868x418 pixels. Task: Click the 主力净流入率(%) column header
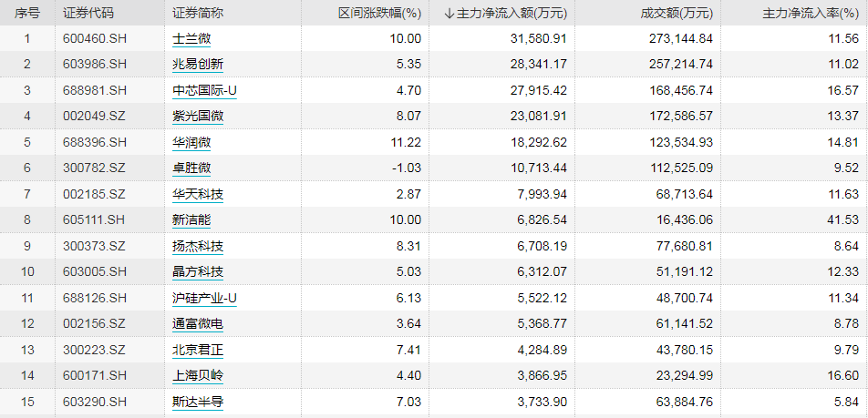[811, 14]
